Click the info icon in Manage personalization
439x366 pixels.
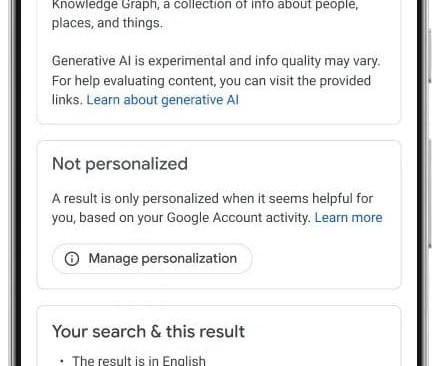click(72, 259)
